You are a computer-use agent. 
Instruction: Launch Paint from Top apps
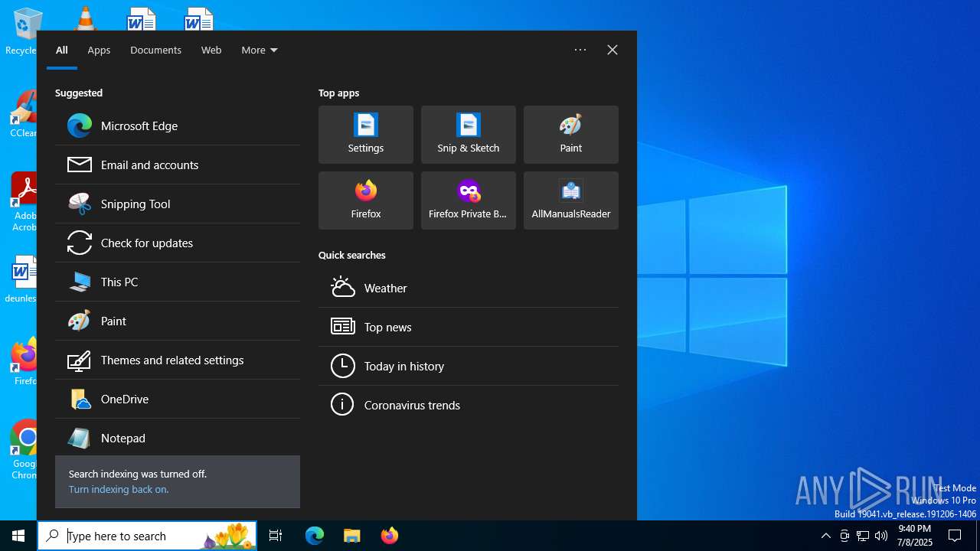coord(571,135)
